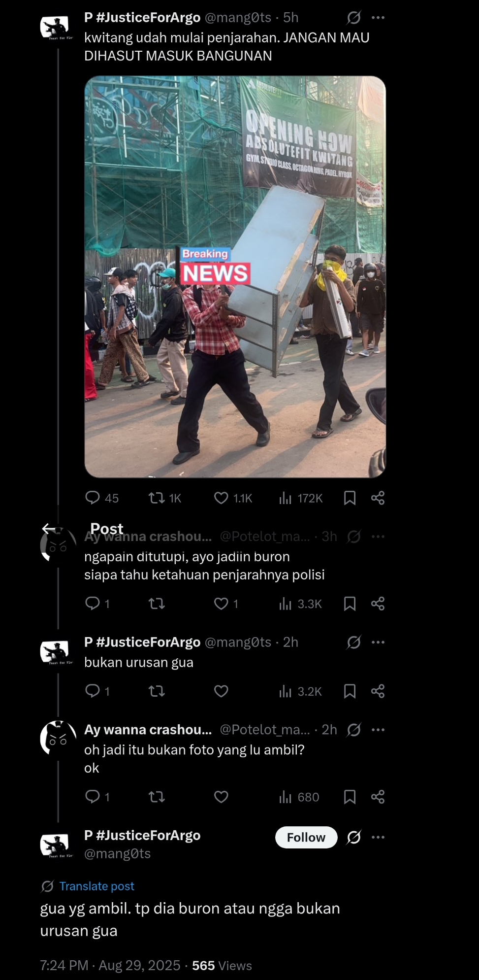Open Grok icon next to Follow button
The image size is (479, 980).
[x=353, y=837]
